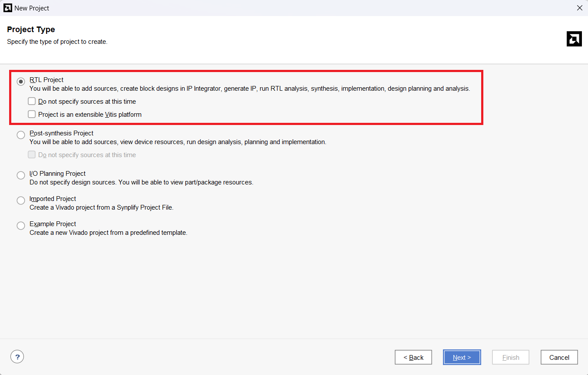588x375 pixels.
Task: Pick the Imported Project radio button
Action: (21, 201)
